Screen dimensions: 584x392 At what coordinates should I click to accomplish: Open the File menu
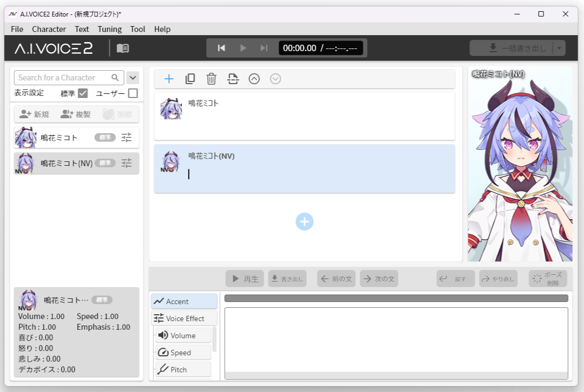pos(17,29)
